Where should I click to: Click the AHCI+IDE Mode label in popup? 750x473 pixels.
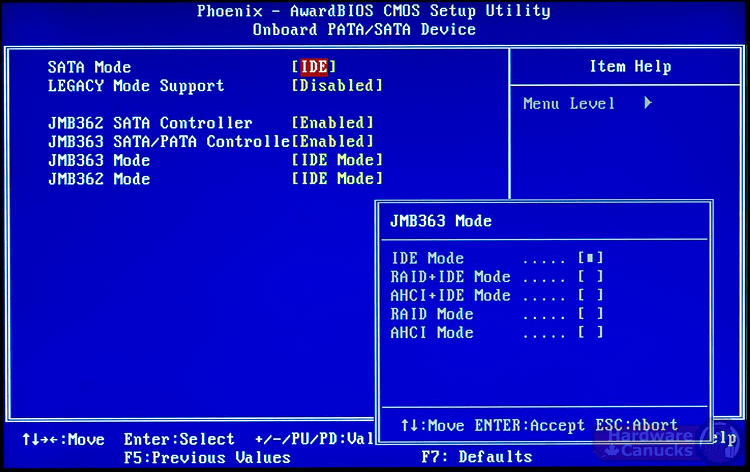[451, 296]
